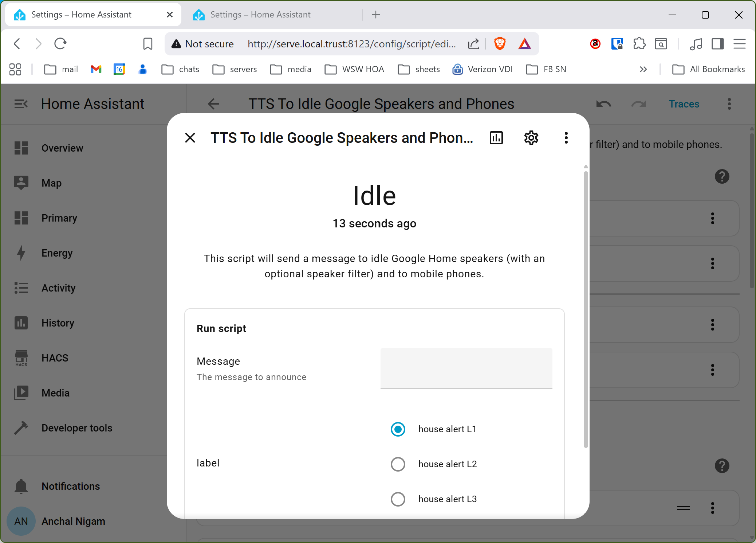The height and width of the screenshot is (543, 756).
Task: Open the HACS sidebar item
Action: [55, 358]
